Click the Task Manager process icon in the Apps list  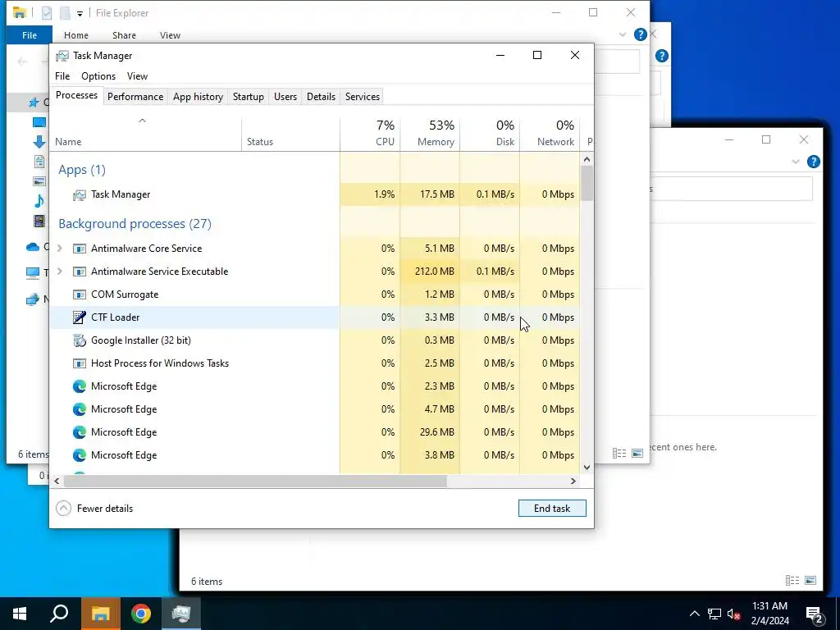tap(80, 195)
